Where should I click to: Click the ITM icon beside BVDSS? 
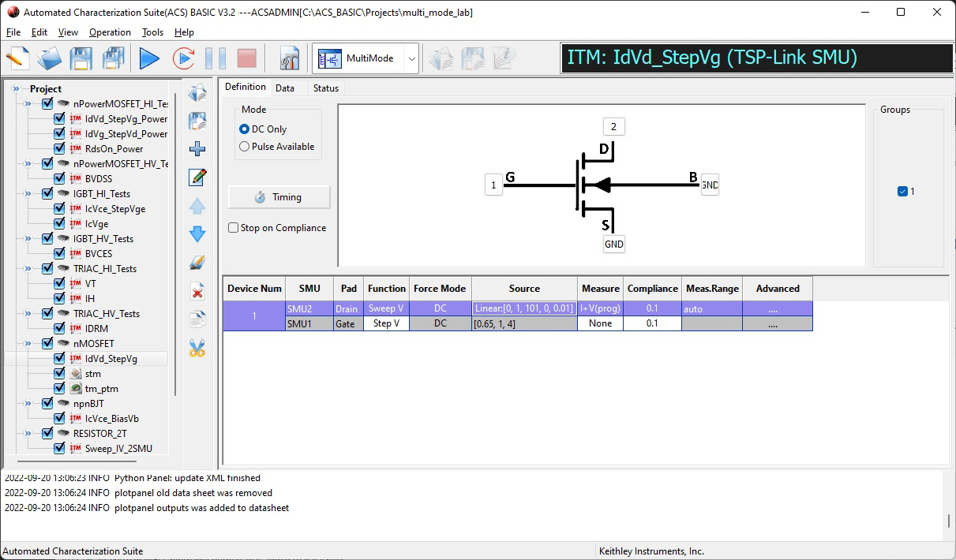(76, 179)
